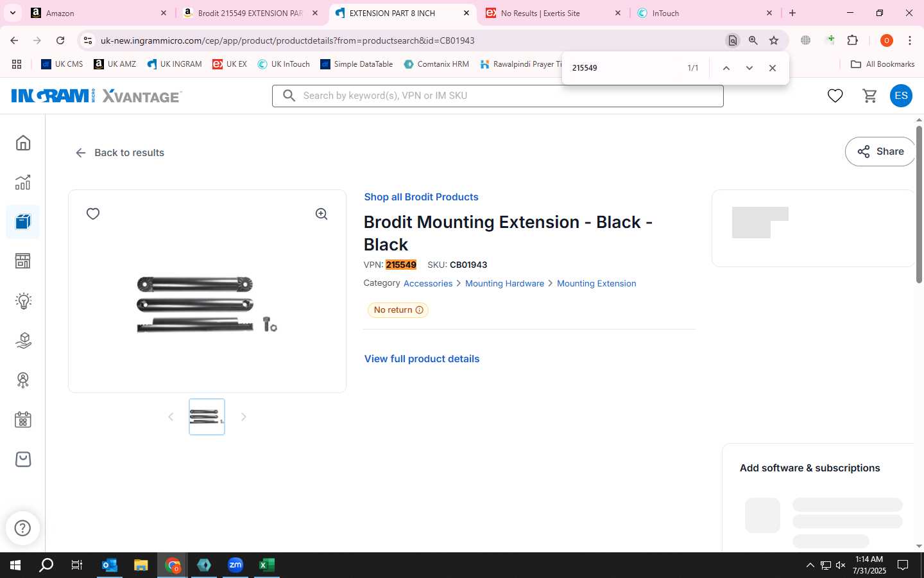Open the ES user profile avatar

[x=901, y=96]
